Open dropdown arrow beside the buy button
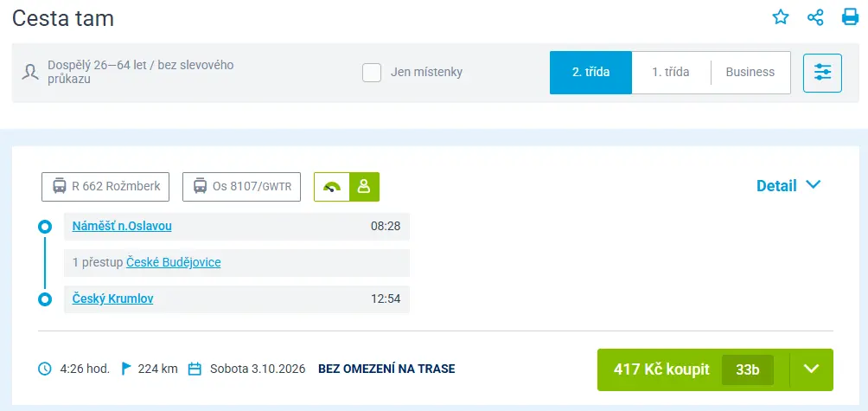 point(811,369)
